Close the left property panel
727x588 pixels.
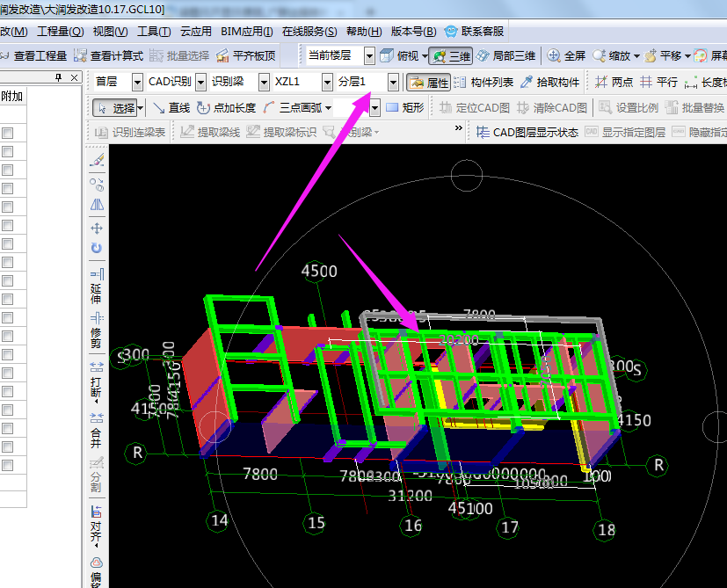tap(74, 77)
